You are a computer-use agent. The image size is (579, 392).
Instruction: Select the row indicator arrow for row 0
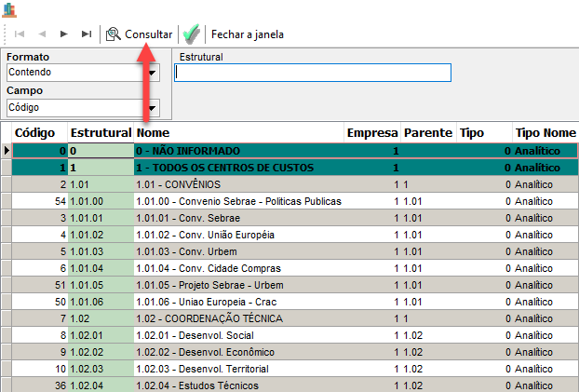click(x=7, y=150)
